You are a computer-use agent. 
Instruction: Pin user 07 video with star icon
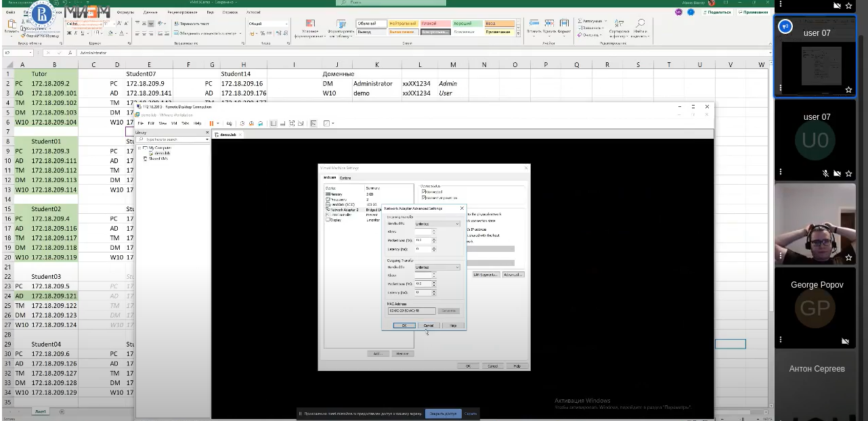click(x=848, y=89)
